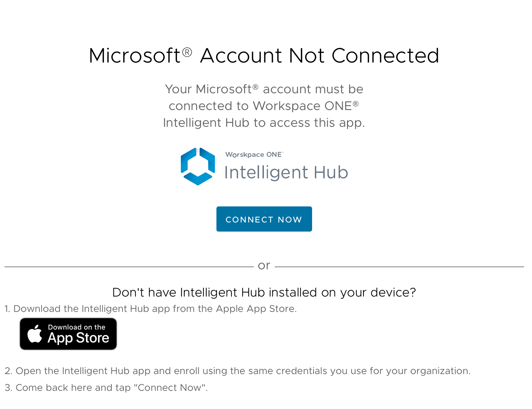
Task: Click step 3 "Come back here" instruction
Action: (x=106, y=388)
